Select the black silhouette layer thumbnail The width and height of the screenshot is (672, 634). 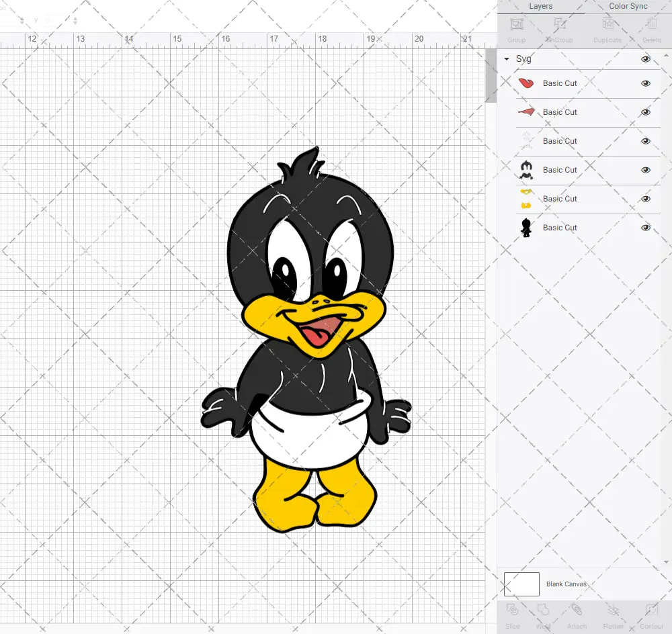click(x=526, y=228)
